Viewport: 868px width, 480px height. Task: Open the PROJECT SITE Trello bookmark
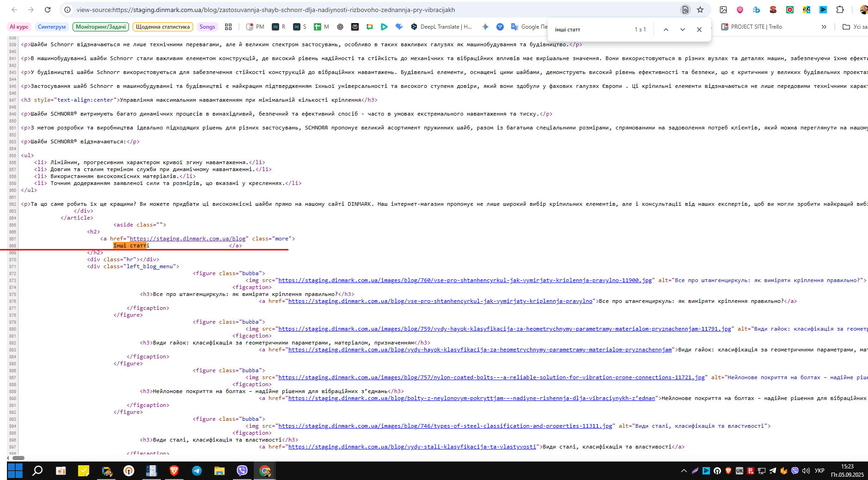tap(752, 27)
